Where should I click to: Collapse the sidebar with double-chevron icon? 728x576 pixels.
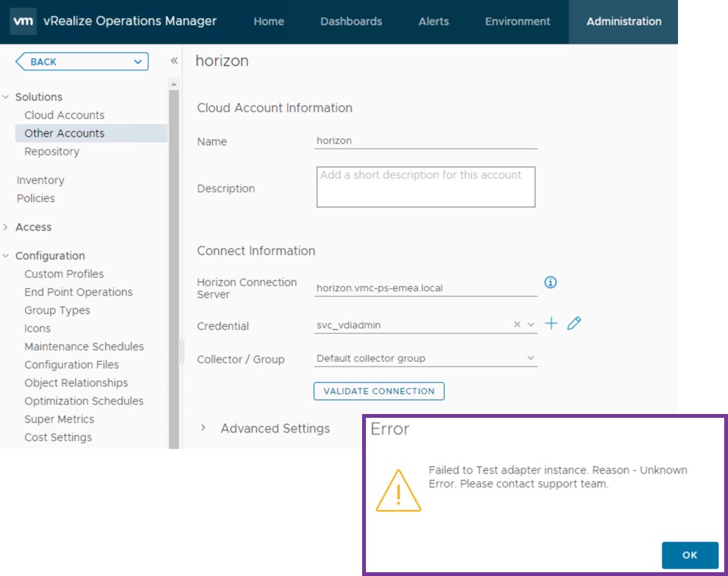tap(174, 61)
